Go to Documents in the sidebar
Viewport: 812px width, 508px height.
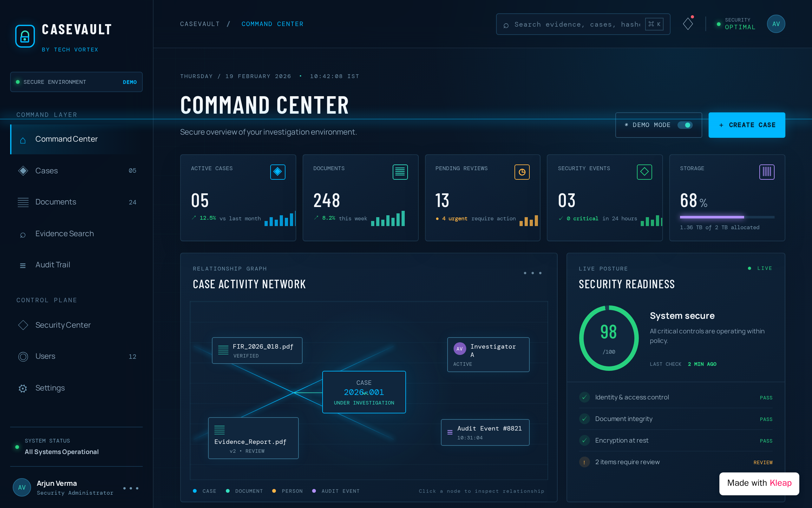click(77, 202)
